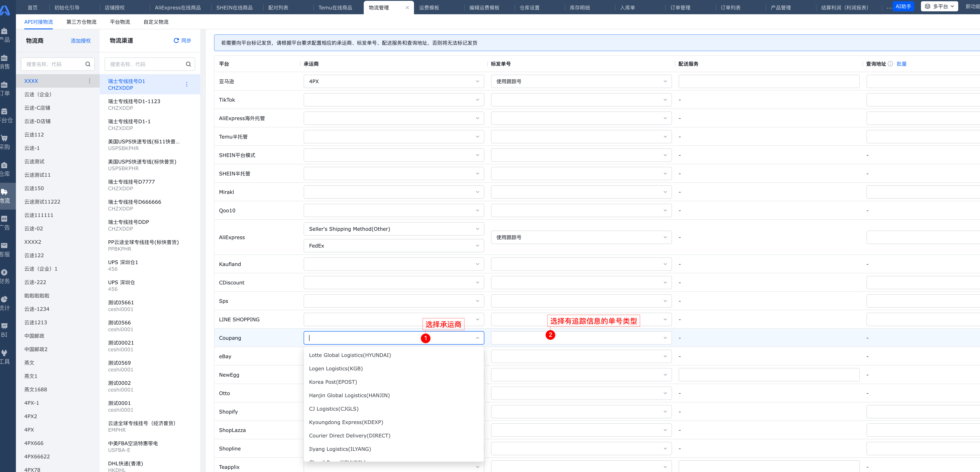
Task: Open the 首页 top tab
Action: pos(33,8)
